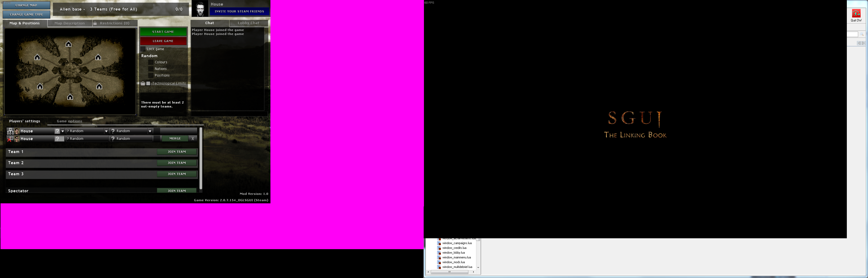Click the search magnifier icon in the editor
The width and height of the screenshot is (868, 278).
[x=862, y=34]
